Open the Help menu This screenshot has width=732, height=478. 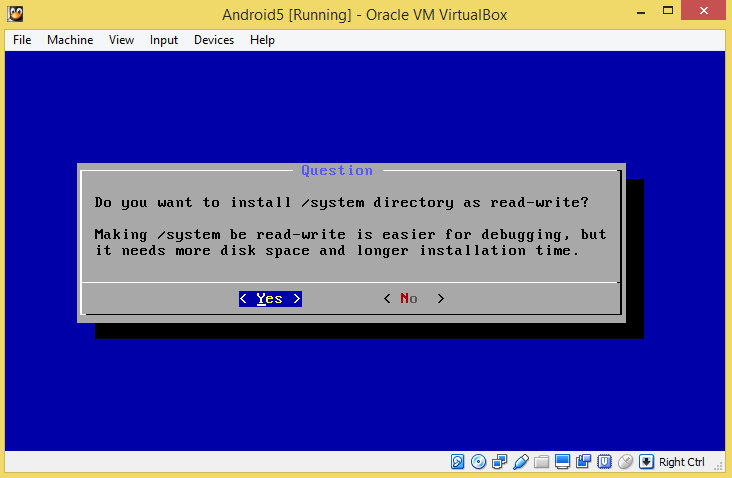262,40
